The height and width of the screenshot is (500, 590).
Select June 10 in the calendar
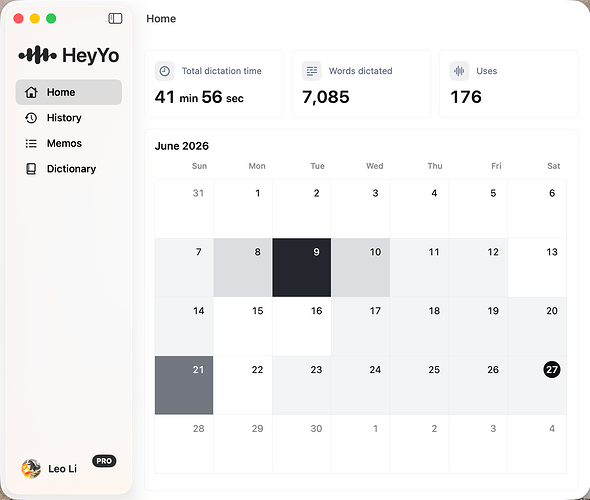[x=361, y=267]
